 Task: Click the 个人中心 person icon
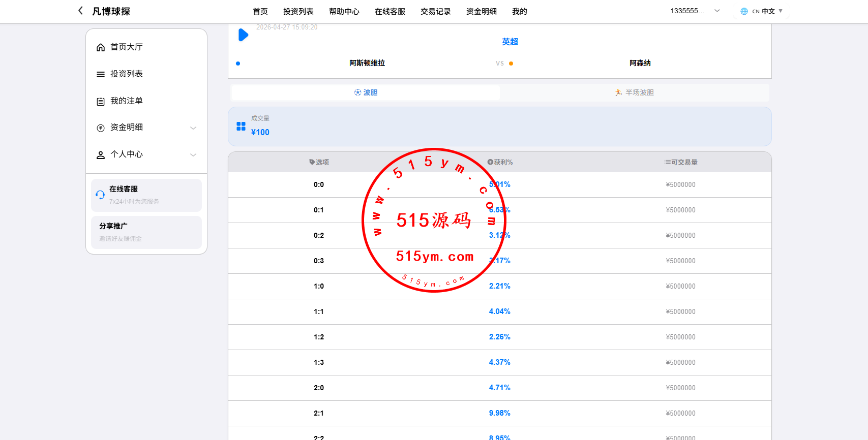101,155
